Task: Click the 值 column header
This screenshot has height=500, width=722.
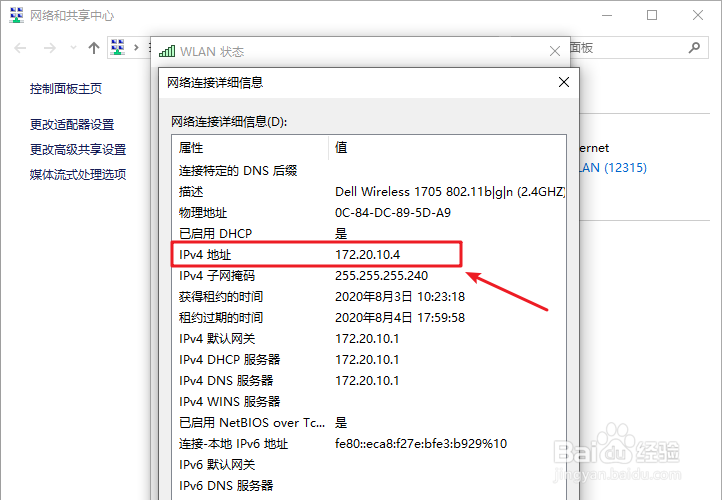Action: [x=447, y=148]
